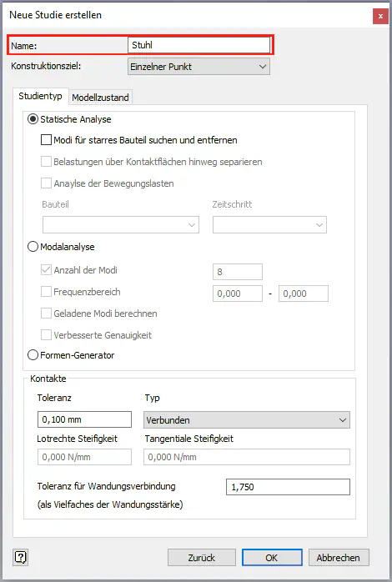The width and height of the screenshot is (392, 582).
Task: Select Statische Analyse radio button
Action: tap(33, 119)
